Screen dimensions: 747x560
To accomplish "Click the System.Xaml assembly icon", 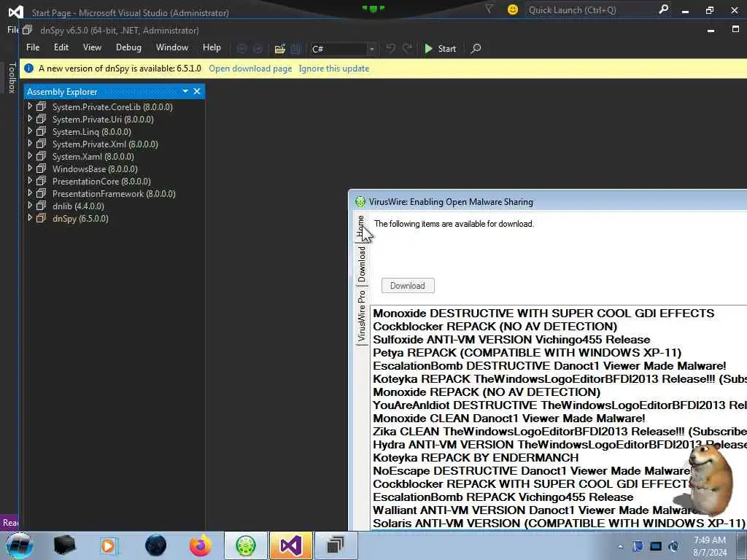I will (42, 156).
